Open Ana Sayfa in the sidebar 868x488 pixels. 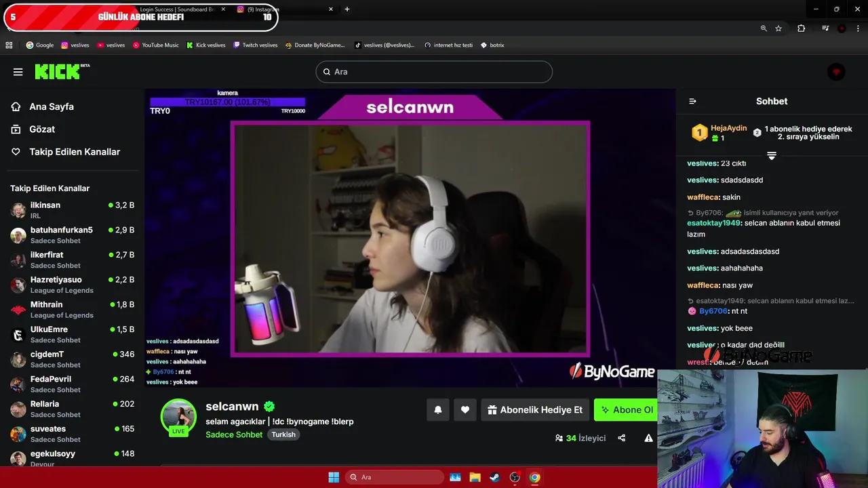click(52, 106)
